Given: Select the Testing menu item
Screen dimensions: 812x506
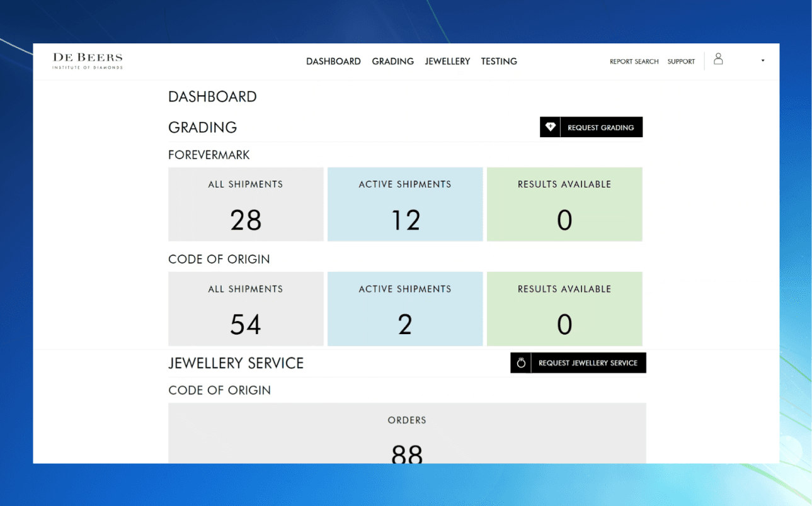Looking at the screenshot, I should tap(499, 62).
